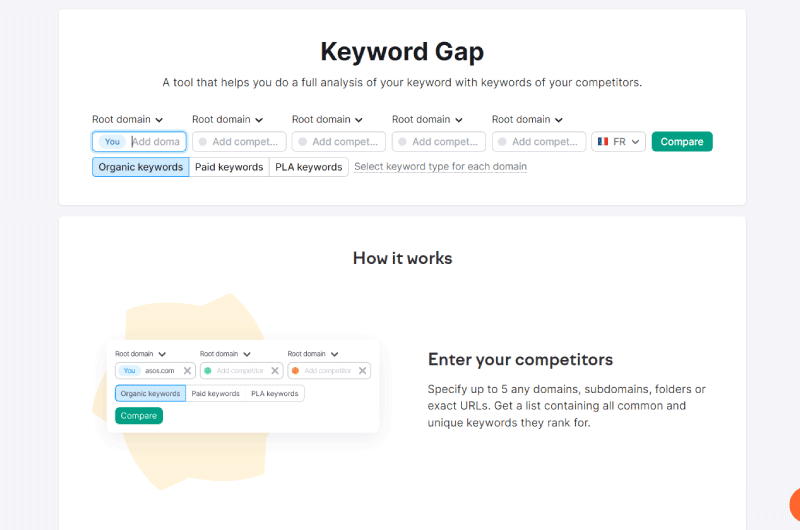Viewport: 800px width, 530px height.
Task: Click the X on the orange competitor field
Action: [362, 371]
